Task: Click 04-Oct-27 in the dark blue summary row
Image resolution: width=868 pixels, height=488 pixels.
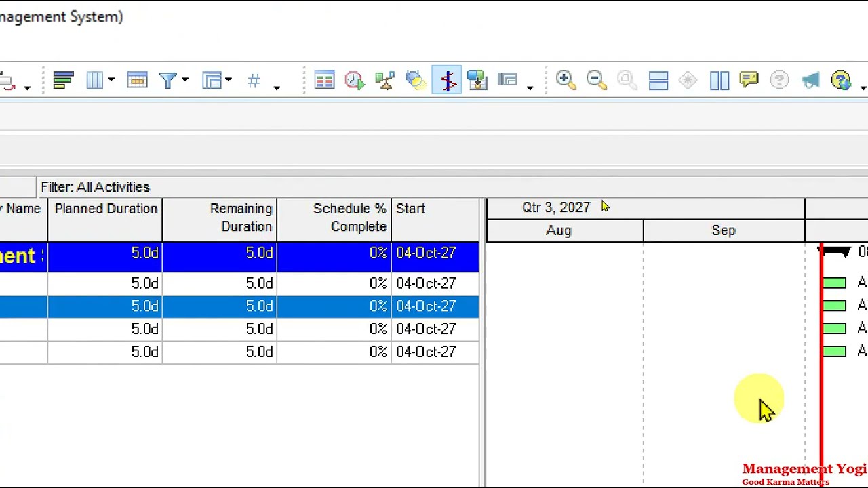Action: point(426,253)
